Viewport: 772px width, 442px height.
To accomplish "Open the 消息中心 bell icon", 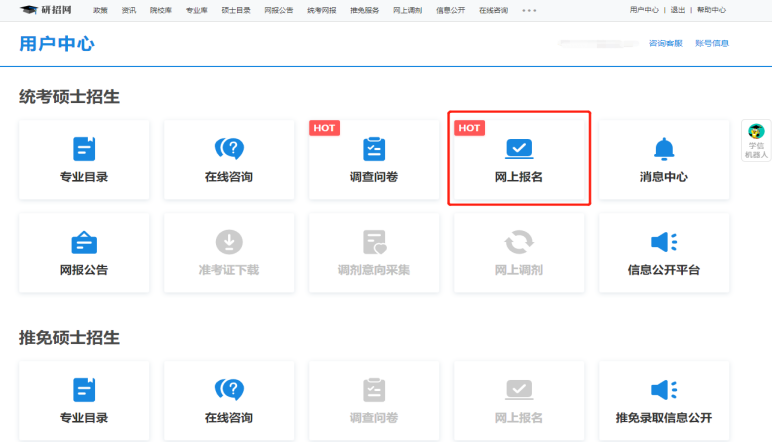I will pyautogui.click(x=664, y=149).
